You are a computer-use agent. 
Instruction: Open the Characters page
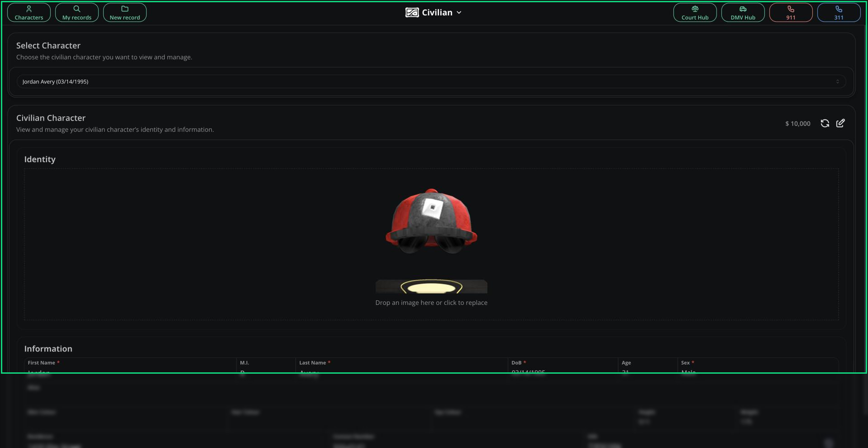click(x=29, y=13)
